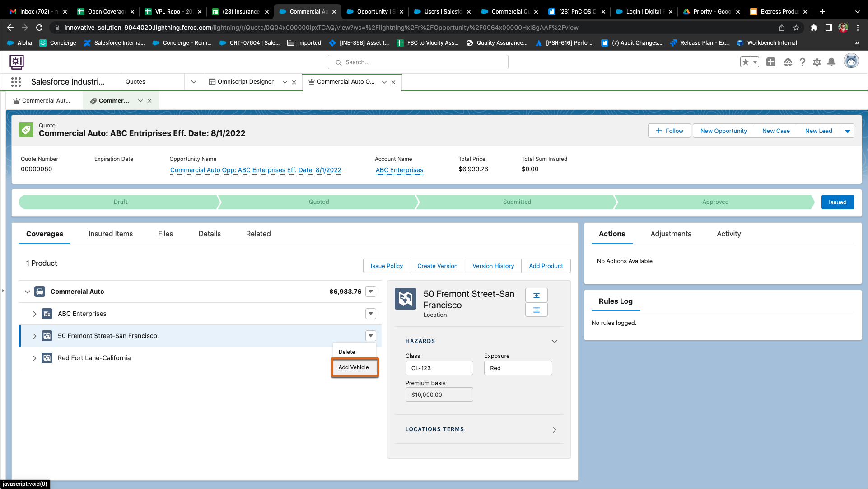Click the Red Fort Lane-California location icon

pos(47,358)
